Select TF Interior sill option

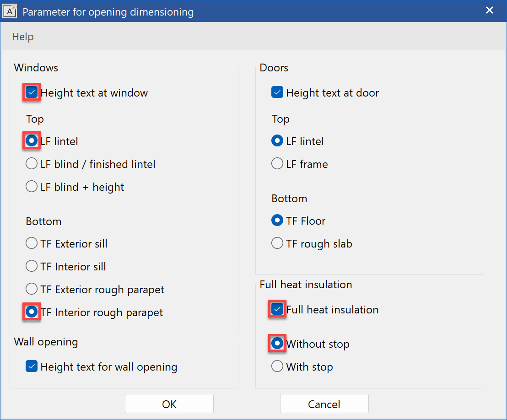[32, 266]
